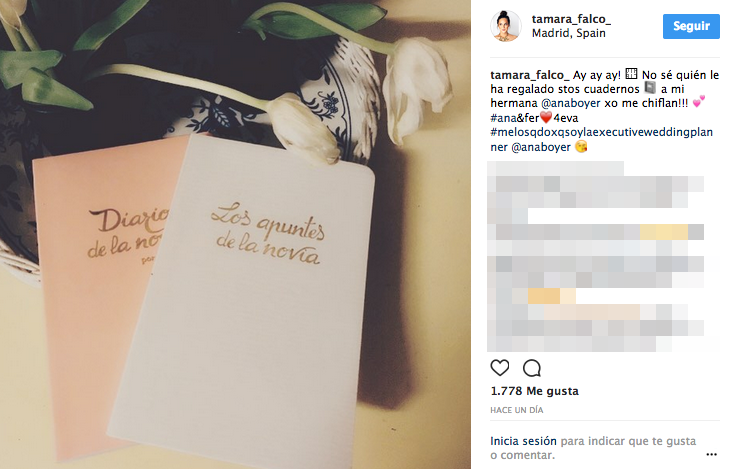Viewport: 735px width, 469px height.
Task: Open the Madrid, Spain location link
Action: pyautogui.click(x=569, y=33)
